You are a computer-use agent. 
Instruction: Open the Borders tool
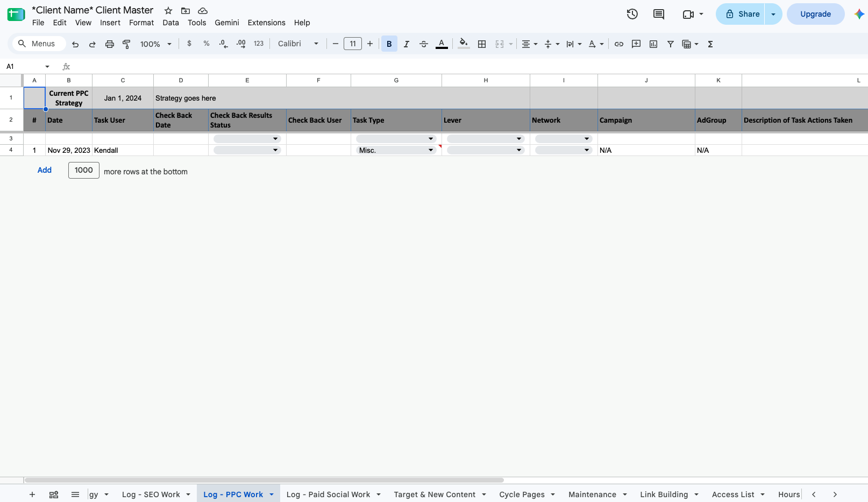(x=482, y=44)
